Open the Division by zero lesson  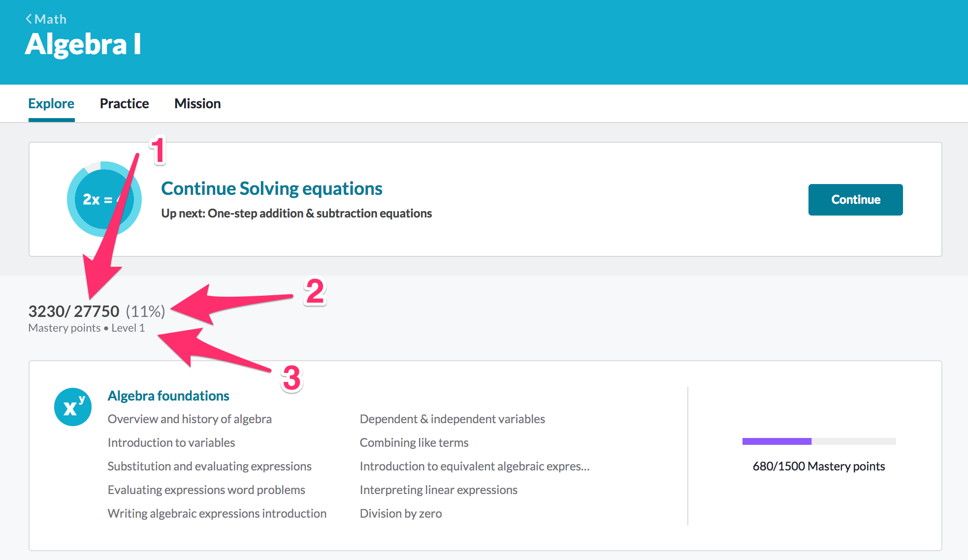401,513
